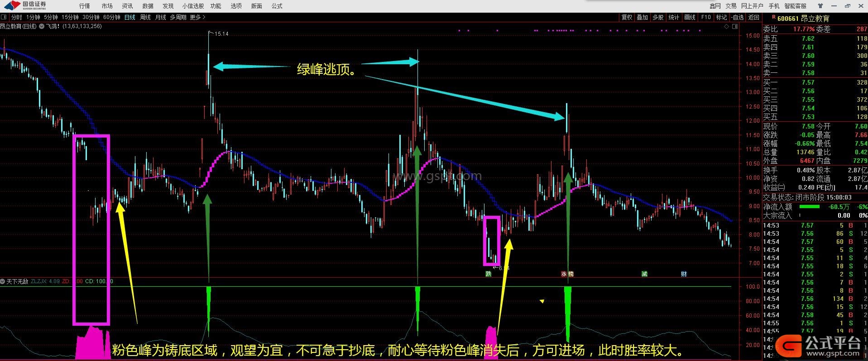The height and width of the screenshot is (361, 868).
Task: Click the 现价 7.58 value
Action: tap(807, 126)
